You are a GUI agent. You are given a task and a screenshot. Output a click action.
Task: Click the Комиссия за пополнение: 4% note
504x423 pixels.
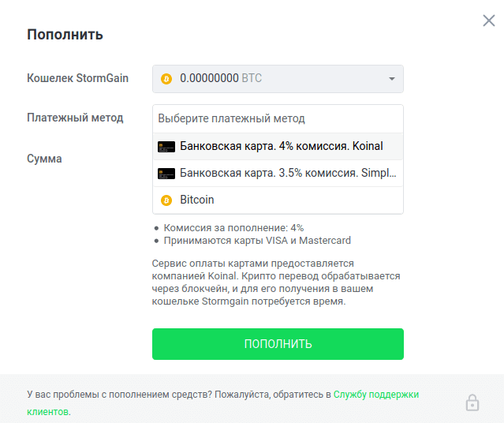(233, 228)
